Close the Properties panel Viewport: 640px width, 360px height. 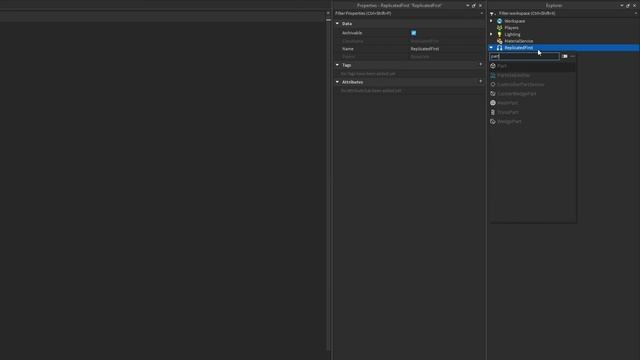click(x=480, y=5)
